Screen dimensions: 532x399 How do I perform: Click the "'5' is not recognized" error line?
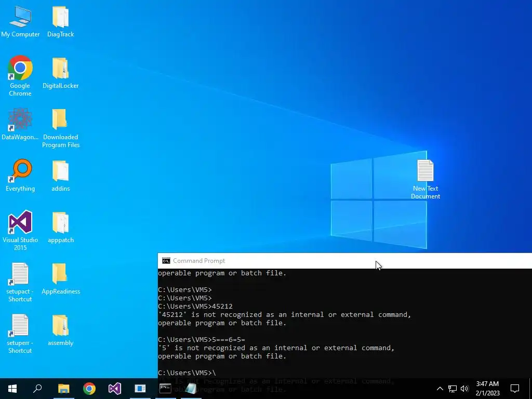pyautogui.click(x=276, y=348)
